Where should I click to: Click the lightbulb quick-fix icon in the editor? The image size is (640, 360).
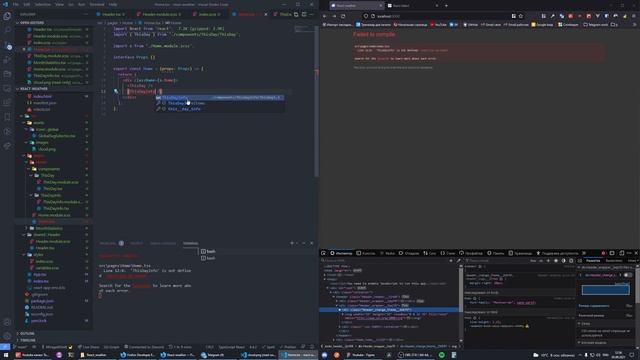[x=116, y=91]
